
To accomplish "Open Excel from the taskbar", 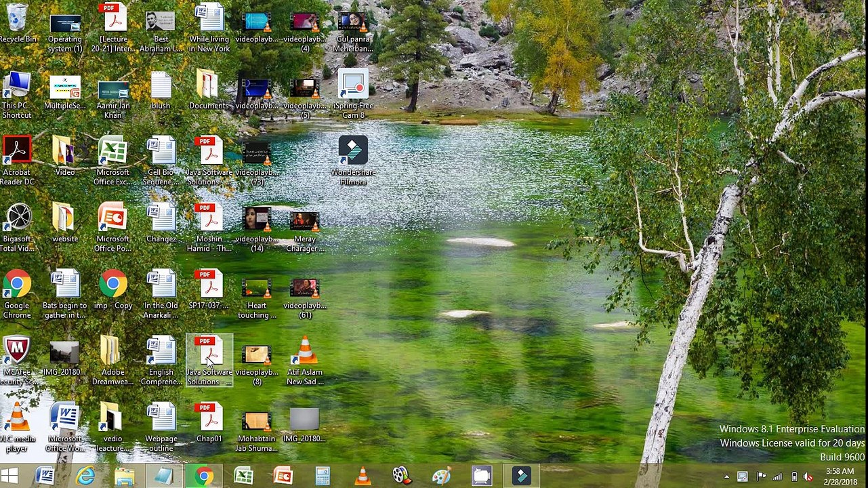I will [x=243, y=476].
